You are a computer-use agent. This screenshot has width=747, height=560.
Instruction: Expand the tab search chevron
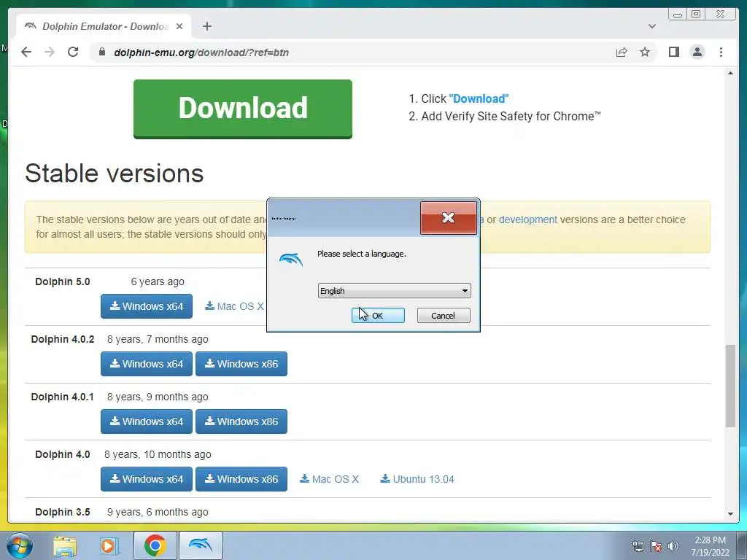click(652, 26)
